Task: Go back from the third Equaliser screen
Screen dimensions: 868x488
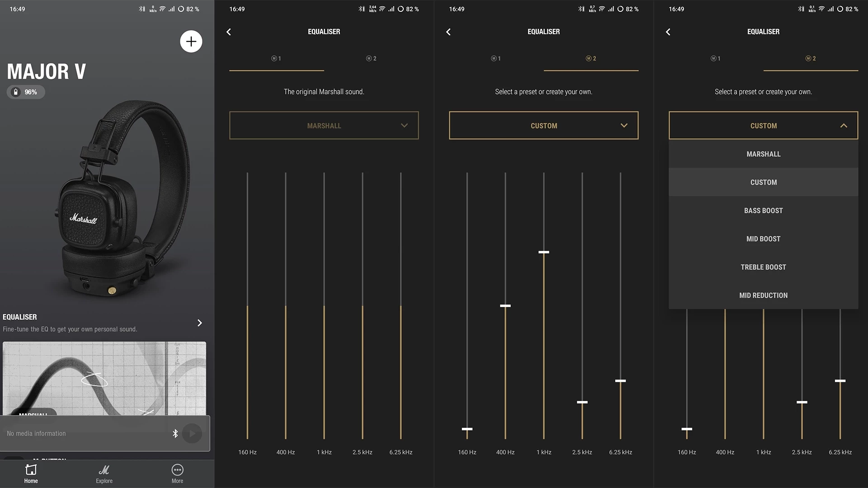Action: (x=668, y=32)
